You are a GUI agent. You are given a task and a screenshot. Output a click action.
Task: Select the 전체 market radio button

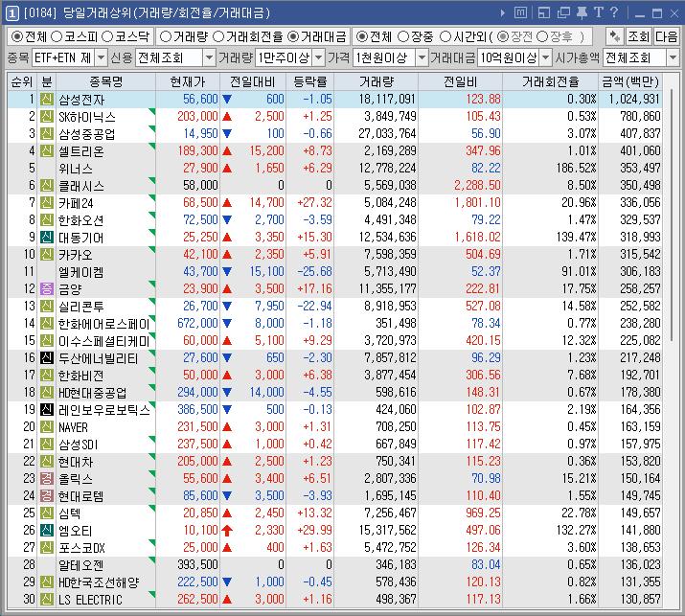click(x=16, y=36)
